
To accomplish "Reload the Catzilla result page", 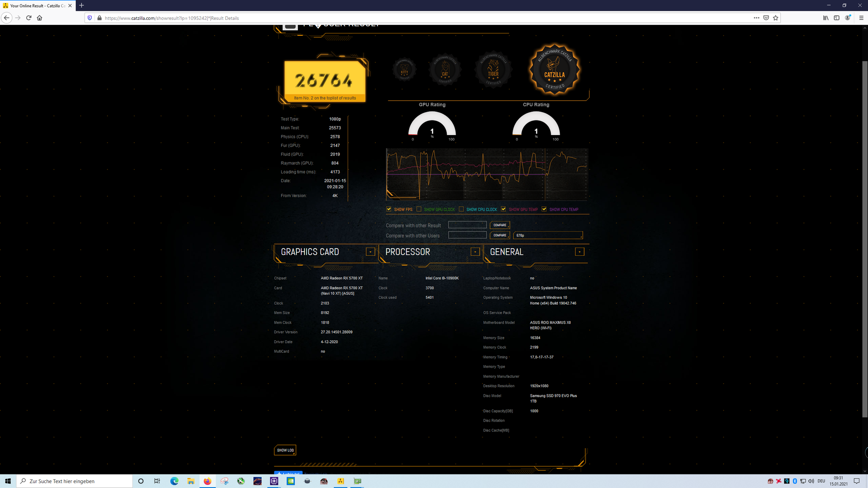I will point(28,18).
